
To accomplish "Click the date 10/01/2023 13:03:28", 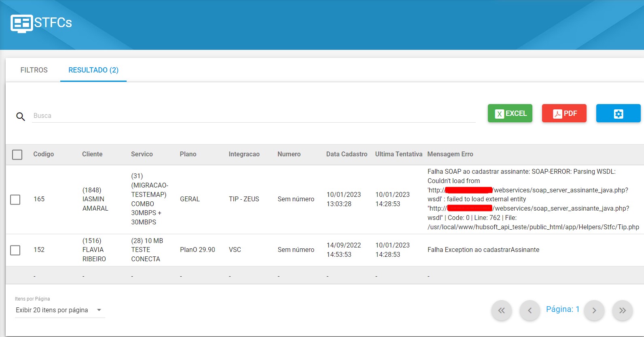I will (344, 199).
